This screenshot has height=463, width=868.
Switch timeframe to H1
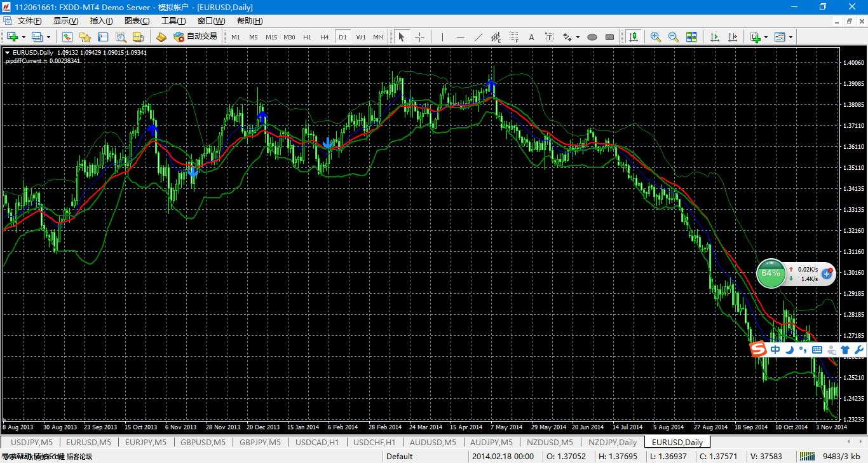[307, 37]
